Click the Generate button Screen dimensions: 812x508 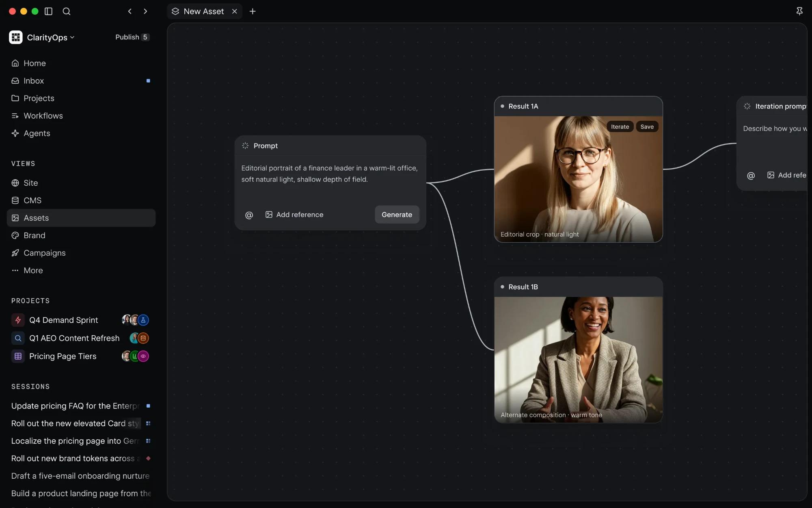click(x=397, y=215)
